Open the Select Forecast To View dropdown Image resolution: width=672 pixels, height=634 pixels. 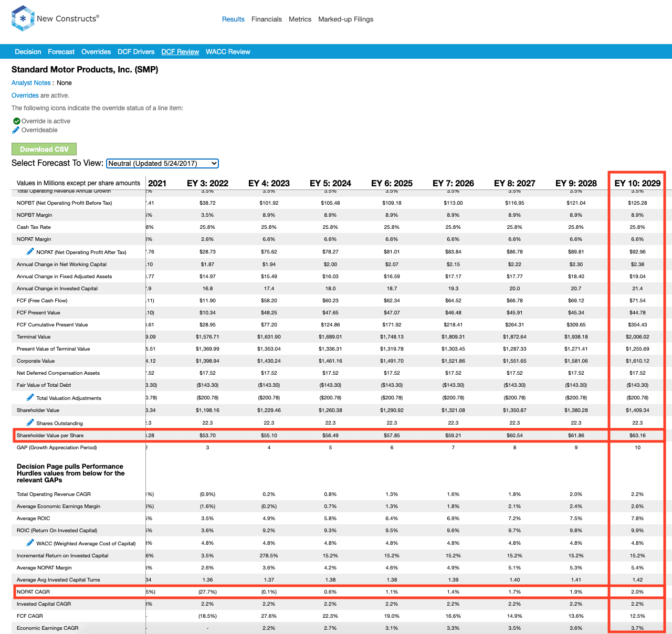tap(162, 163)
